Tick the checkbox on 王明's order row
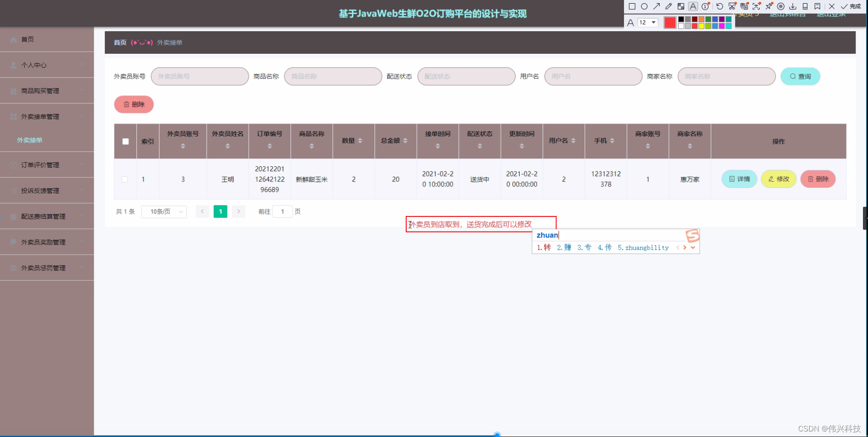The width and height of the screenshot is (868, 437). click(x=125, y=179)
